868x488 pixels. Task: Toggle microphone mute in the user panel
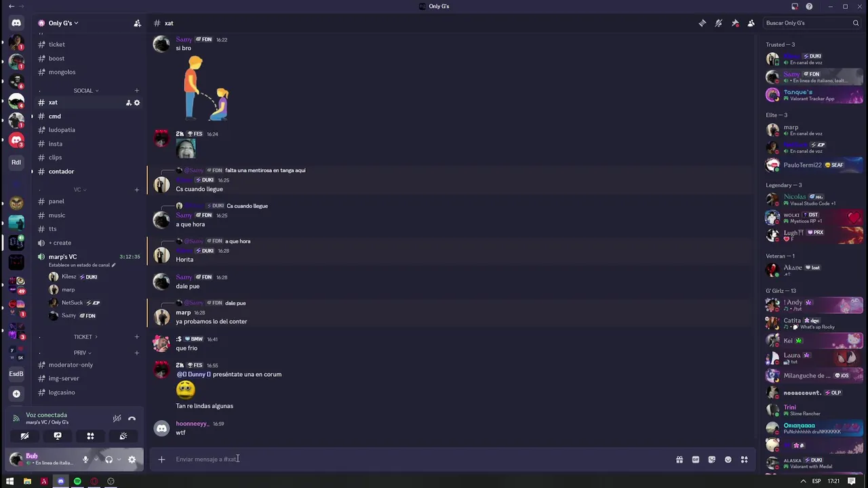pos(85,460)
